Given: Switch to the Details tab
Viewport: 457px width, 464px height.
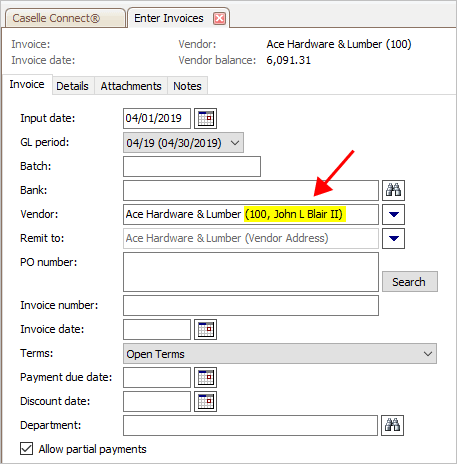Looking at the screenshot, I should pos(72,86).
